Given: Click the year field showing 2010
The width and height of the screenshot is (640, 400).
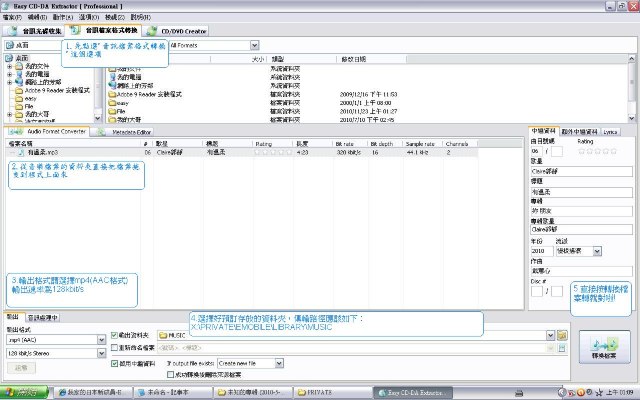Looking at the screenshot, I should tap(542, 251).
